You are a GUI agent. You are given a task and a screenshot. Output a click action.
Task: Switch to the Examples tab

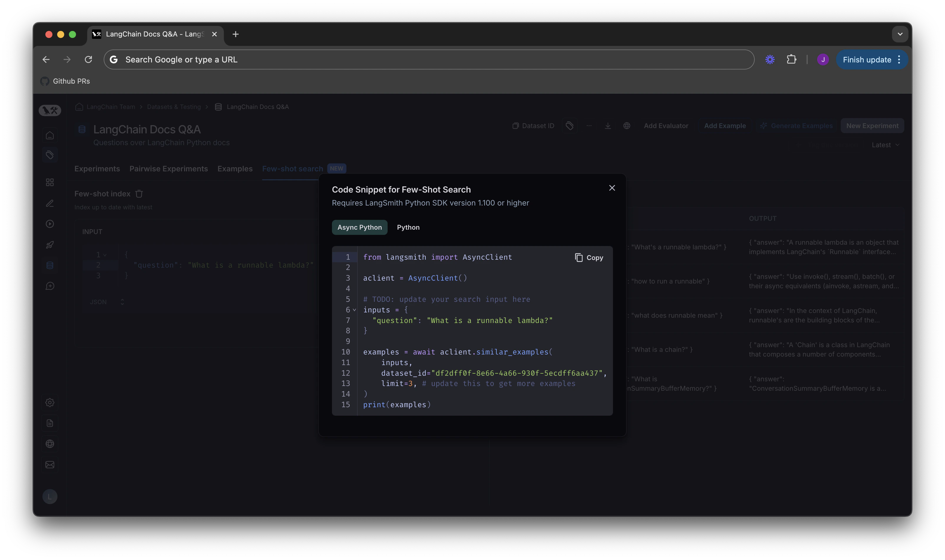(x=235, y=169)
